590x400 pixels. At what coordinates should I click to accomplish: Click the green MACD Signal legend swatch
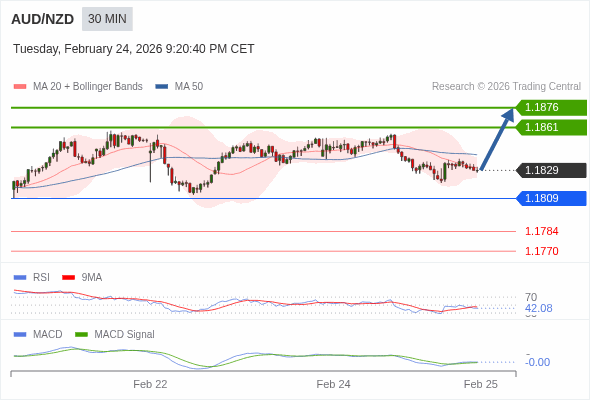(x=81, y=335)
